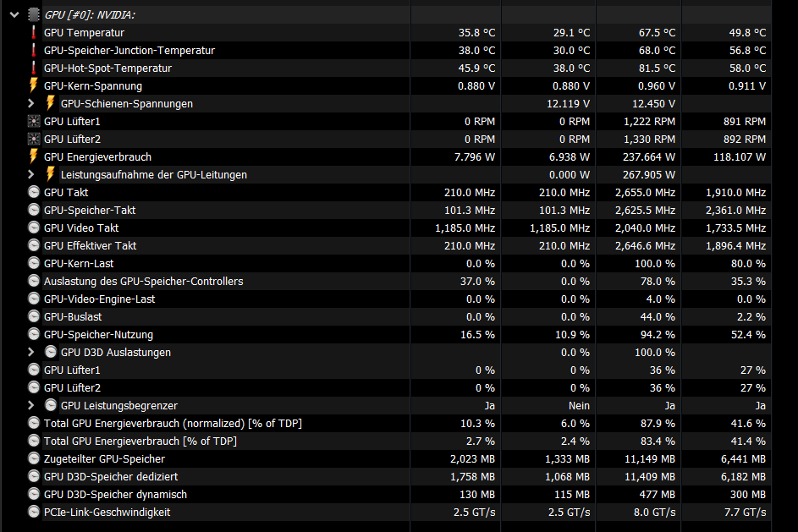The height and width of the screenshot is (532, 798).
Task: Select the PCIe-Link-Geschwindigkeit label
Action: (x=107, y=513)
